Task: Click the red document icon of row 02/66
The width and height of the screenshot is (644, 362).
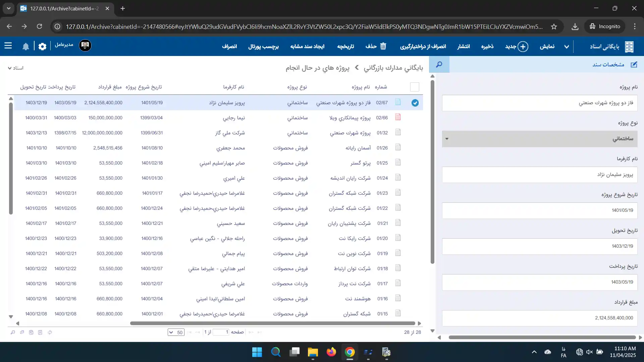Action: click(x=398, y=117)
